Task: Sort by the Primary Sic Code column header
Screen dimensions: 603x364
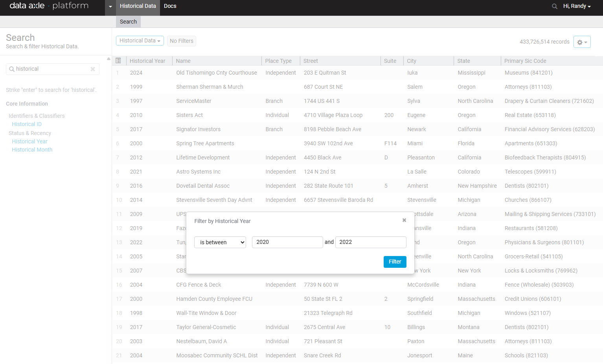Action: point(525,61)
